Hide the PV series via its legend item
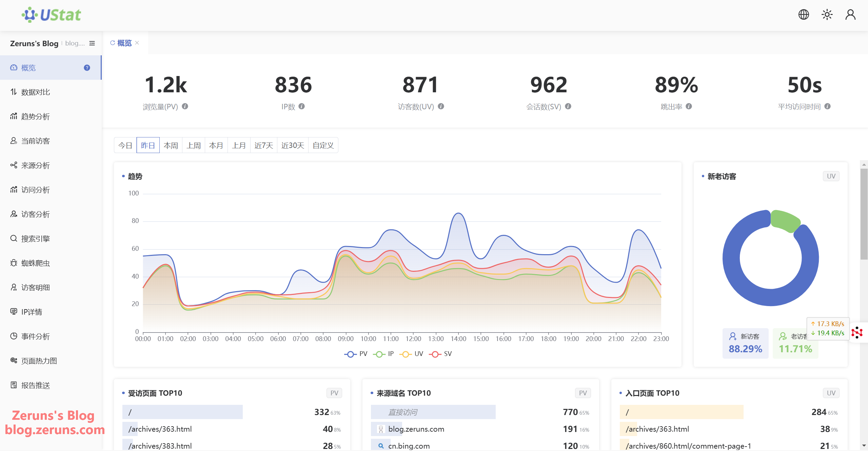 355,354
